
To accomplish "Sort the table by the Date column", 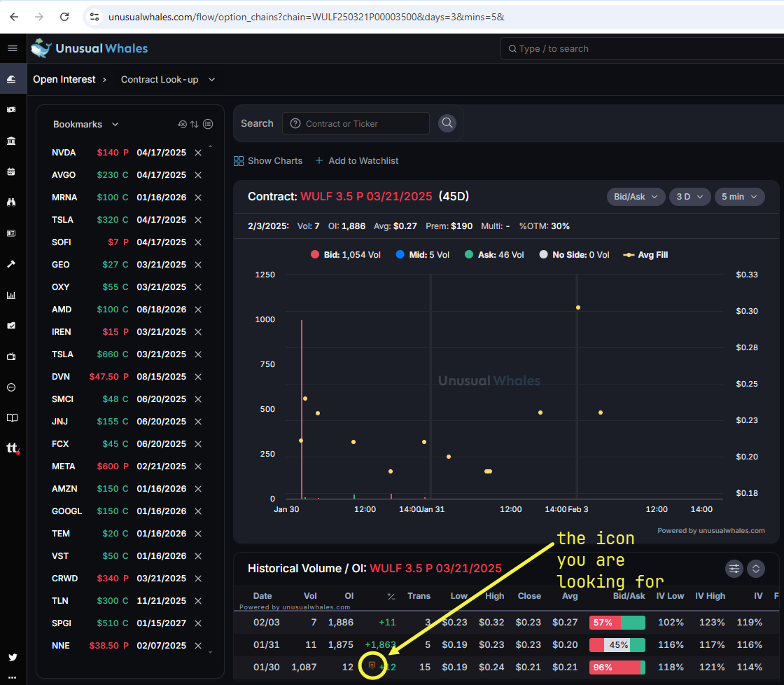I will pyautogui.click(x=262, y=596).
